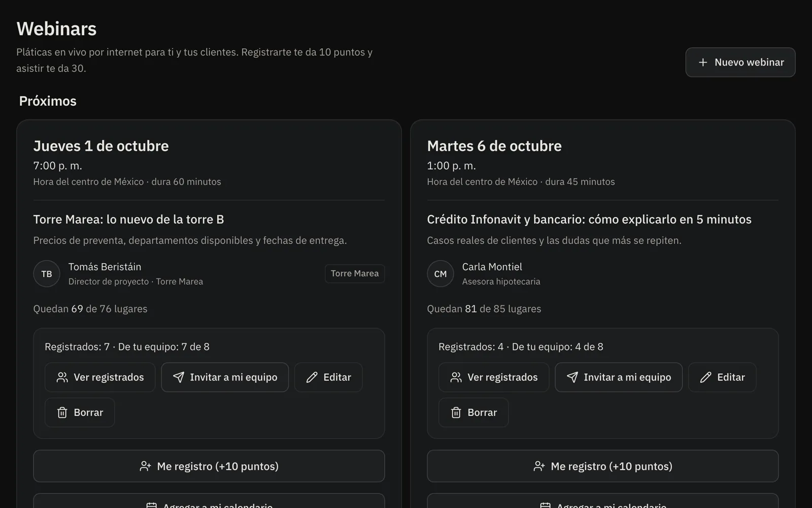Open the title Crédito Infonavit y bancario
Screen dimensions: 812x508
tap(589, 219)
